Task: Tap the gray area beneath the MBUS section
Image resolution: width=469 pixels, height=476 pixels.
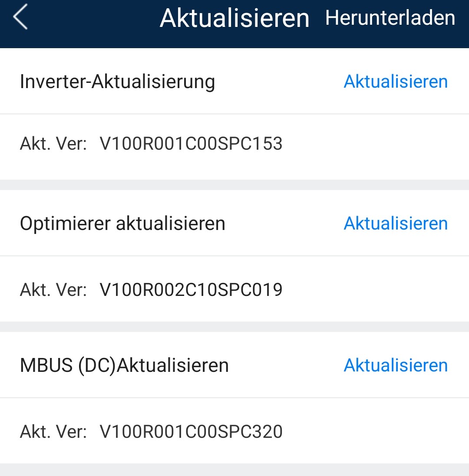Action: coord(234,469)
